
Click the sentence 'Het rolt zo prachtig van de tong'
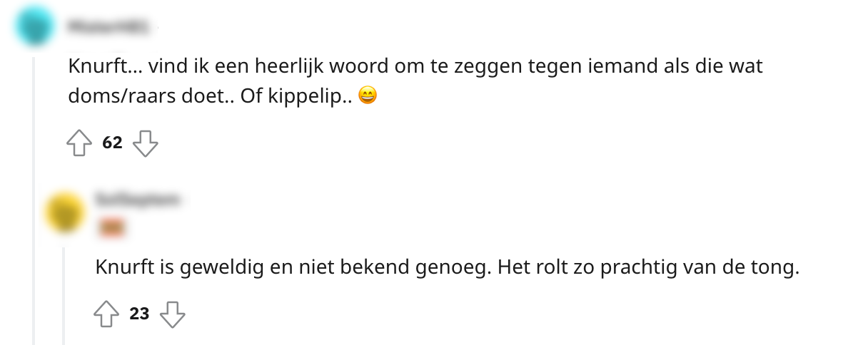pos(647,268)
